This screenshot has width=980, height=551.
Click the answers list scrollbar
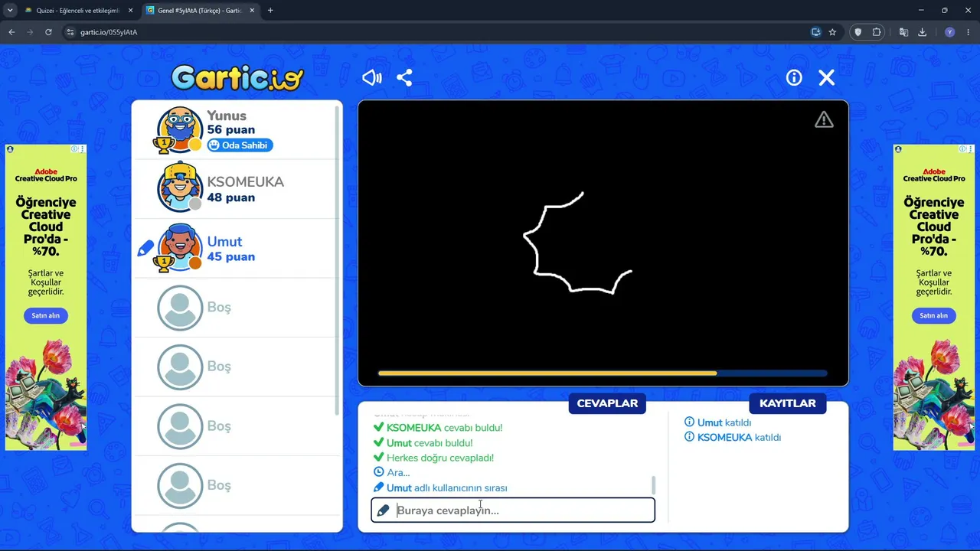click(653, 485)
